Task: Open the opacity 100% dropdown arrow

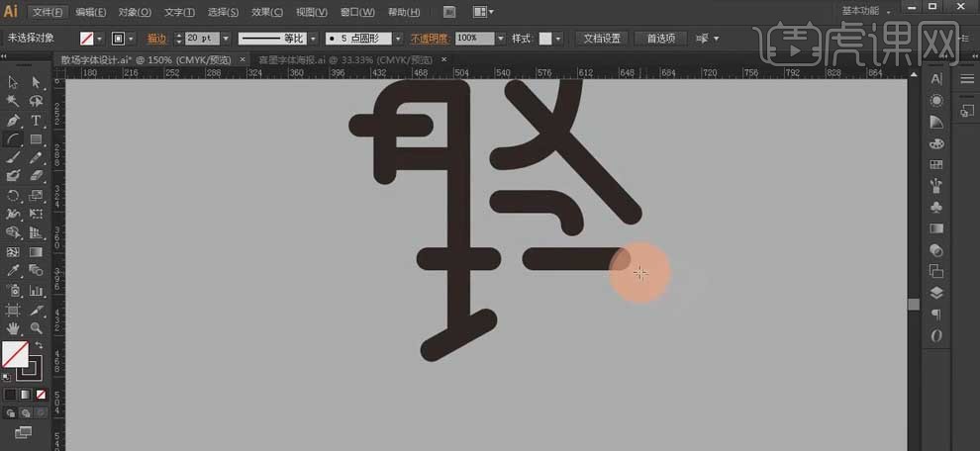Action: pyautogui.click(x=500, y=39)
